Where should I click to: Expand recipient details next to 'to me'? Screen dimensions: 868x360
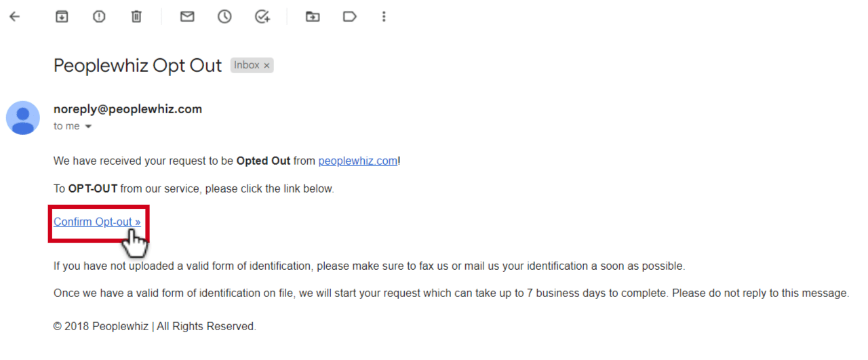pos(88,127)
